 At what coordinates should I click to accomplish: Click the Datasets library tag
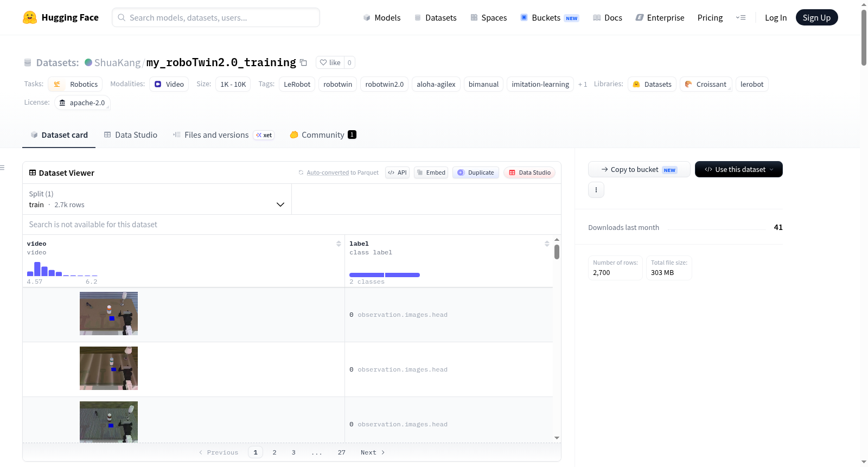(652, 84)
